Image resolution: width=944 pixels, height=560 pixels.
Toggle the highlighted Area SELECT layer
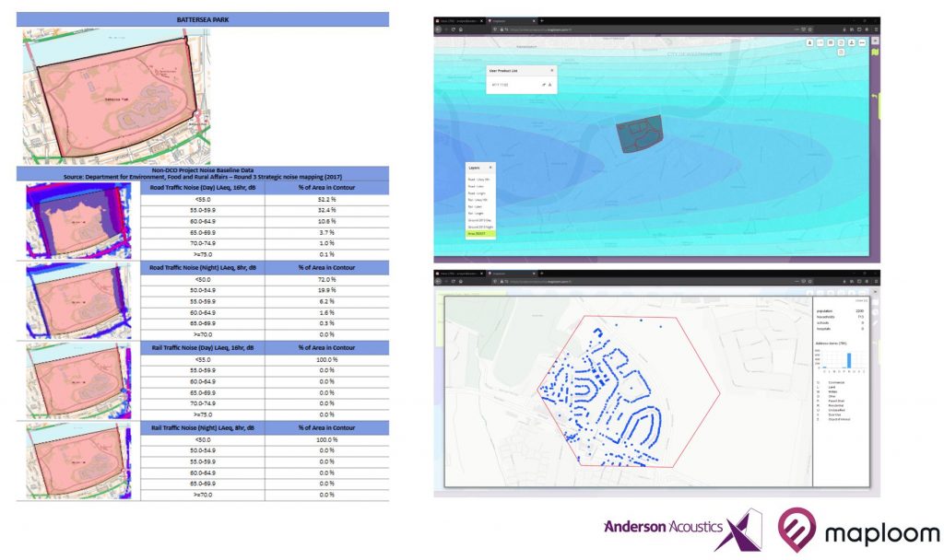480,233
